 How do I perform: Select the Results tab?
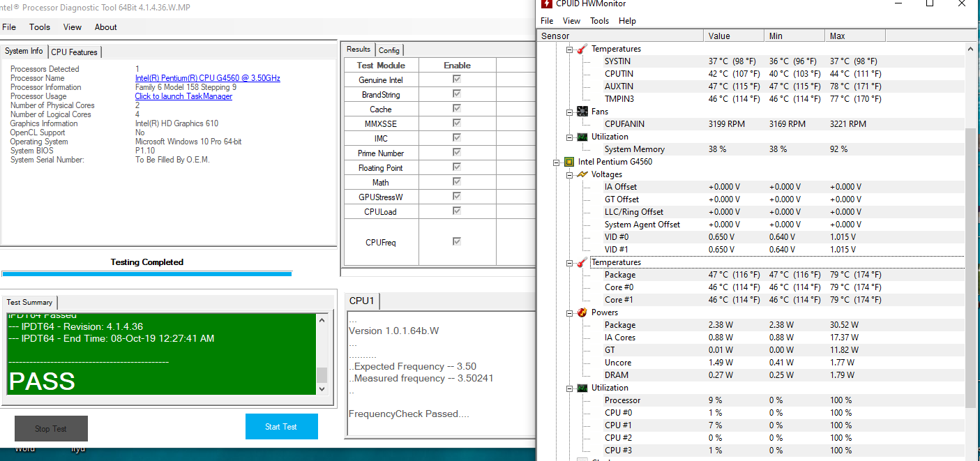tap(359, 50)
